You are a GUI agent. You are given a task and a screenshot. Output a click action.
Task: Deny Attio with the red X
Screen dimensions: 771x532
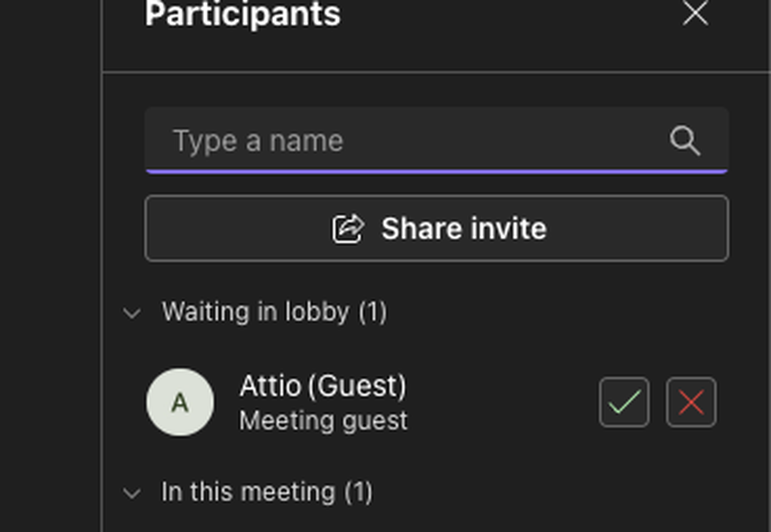[x=691, y=402]
